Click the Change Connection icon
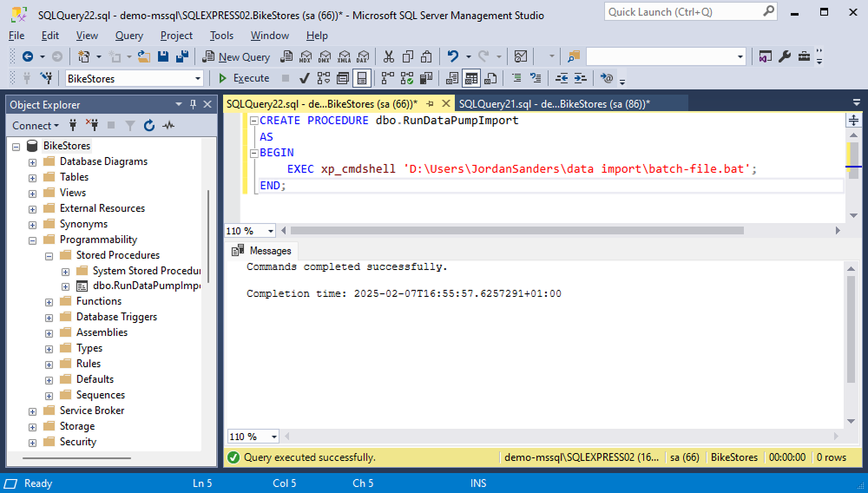 [47, 79]
